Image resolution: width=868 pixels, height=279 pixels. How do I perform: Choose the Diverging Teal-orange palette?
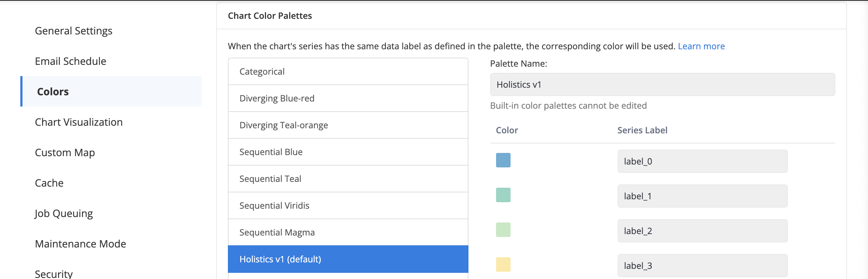tap(348, 125)
